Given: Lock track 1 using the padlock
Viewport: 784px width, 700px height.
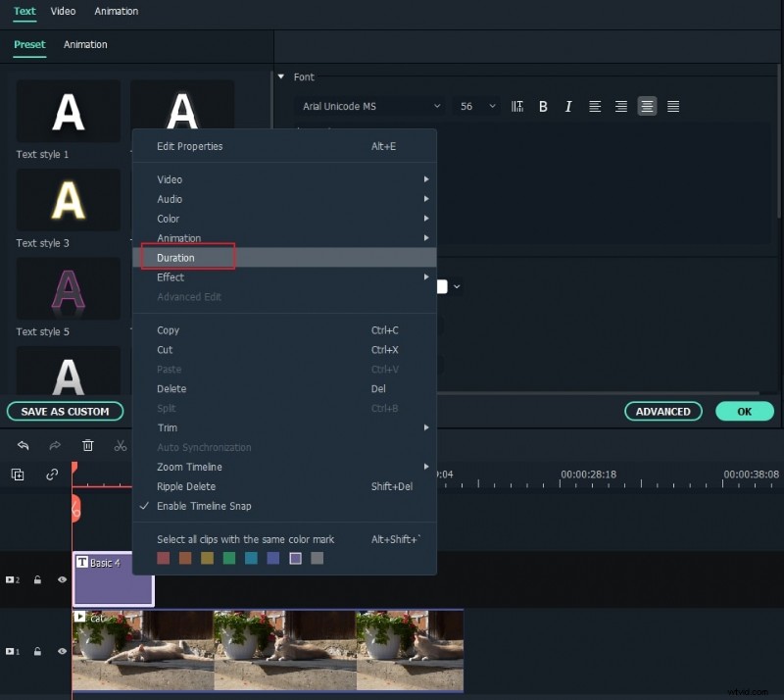Looking at the screenshot, I should pyautogui.click(x=37, y=650).
